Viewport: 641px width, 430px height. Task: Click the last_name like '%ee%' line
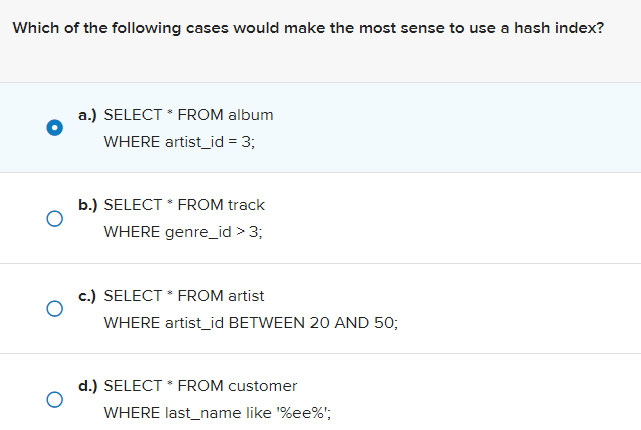[x=217, y=413]
